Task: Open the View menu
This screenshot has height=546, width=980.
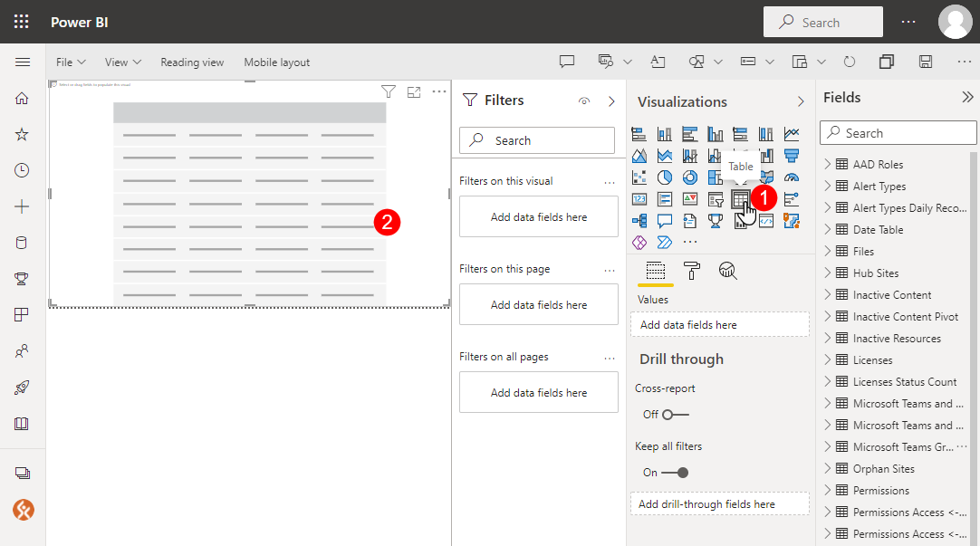Action: point(123,62)
